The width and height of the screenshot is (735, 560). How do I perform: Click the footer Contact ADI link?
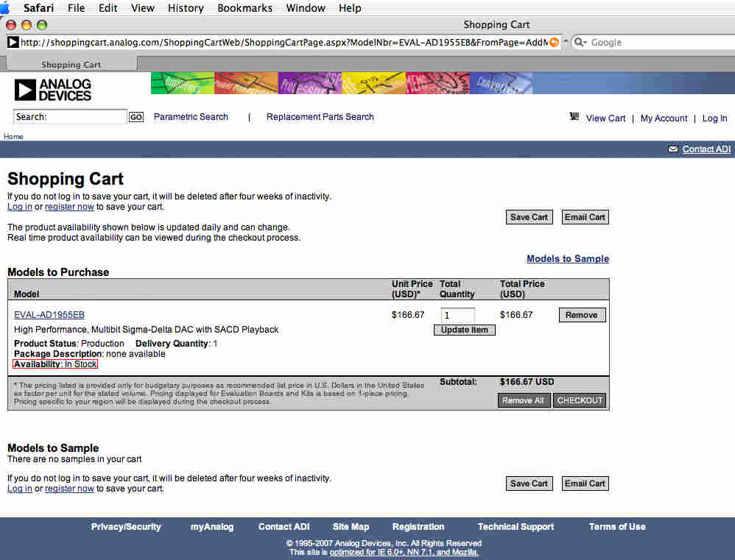coord(284,526)
